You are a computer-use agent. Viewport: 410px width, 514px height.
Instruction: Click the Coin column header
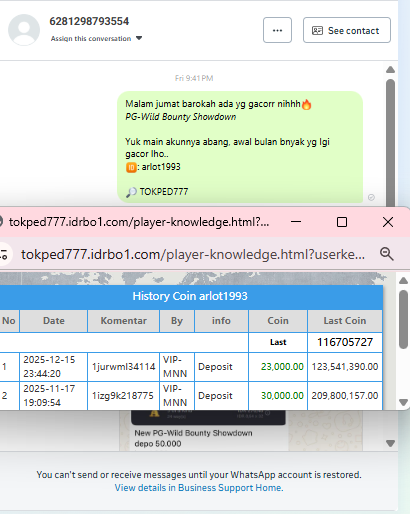[x=278, y=321]
